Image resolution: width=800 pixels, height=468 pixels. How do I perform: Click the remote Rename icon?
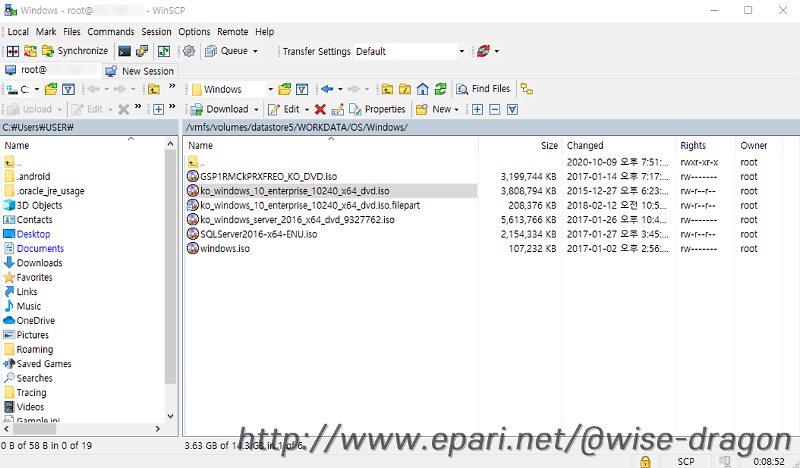[x=337, y=109]
